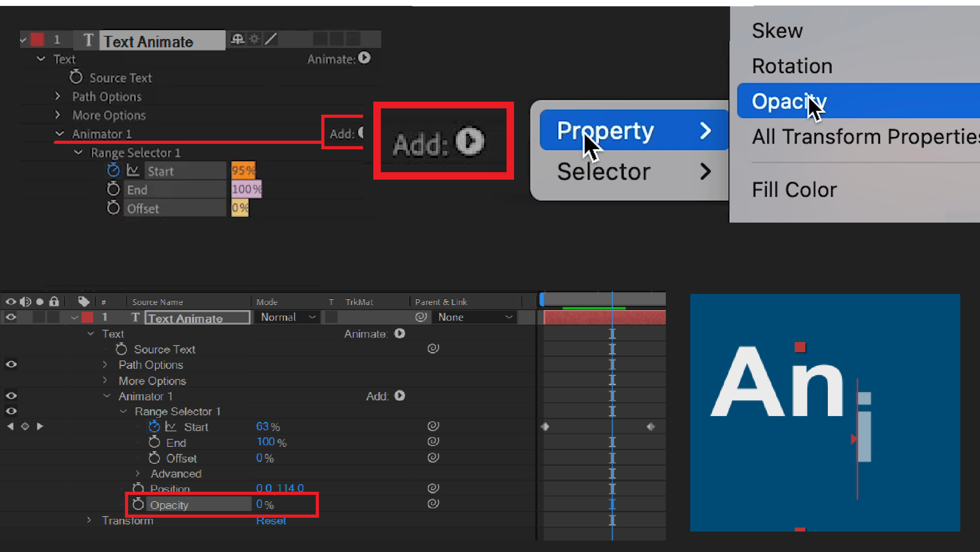This screenshot has width=980, height=552.
Task: Click expression pickwhip for Source Text
Action: [433, 348]
